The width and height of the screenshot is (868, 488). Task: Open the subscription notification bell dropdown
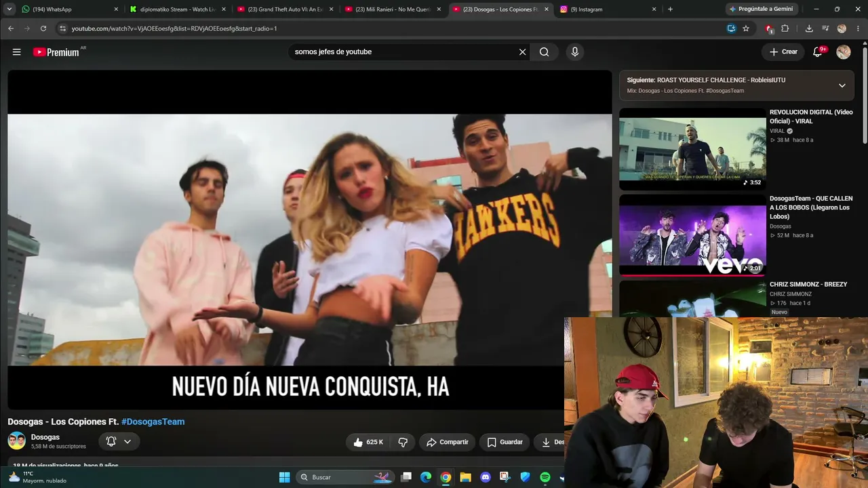pyautogui.click(x=119, y=442)
